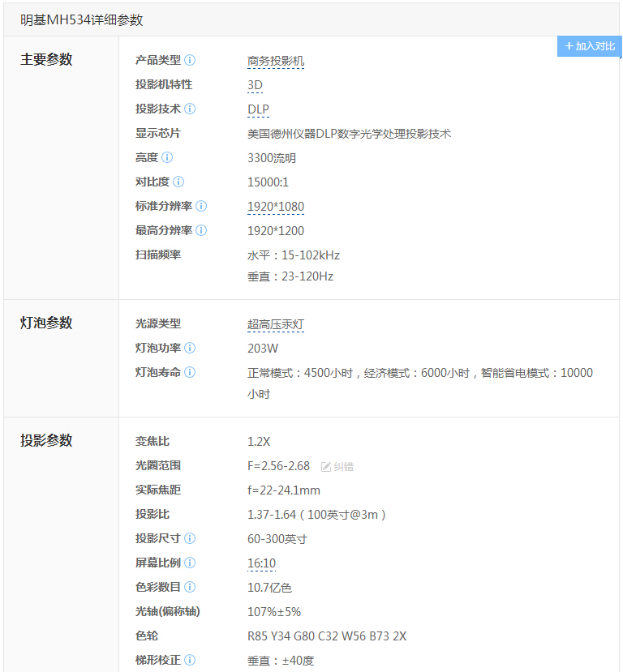Screen dimensions: 623x672
Task: Click the 203W lamp power value
Action: pos(263,349)
